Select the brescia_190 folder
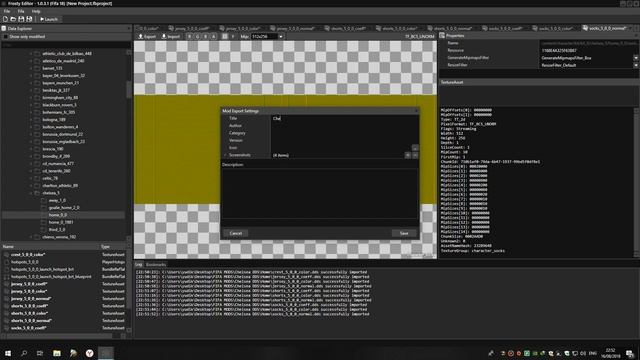Screen dimensions: 640x360 click(x=52, y=149)
